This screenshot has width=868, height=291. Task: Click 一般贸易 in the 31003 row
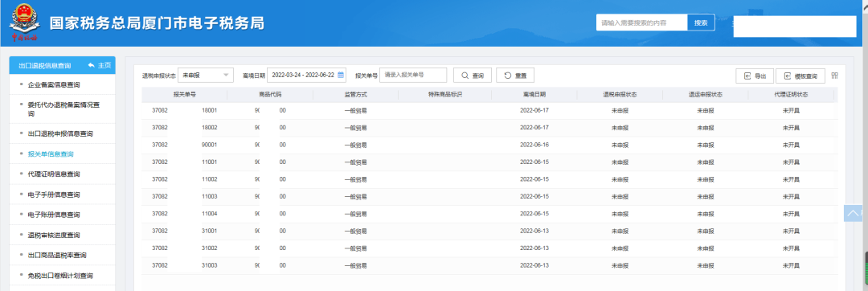[355, 265]
